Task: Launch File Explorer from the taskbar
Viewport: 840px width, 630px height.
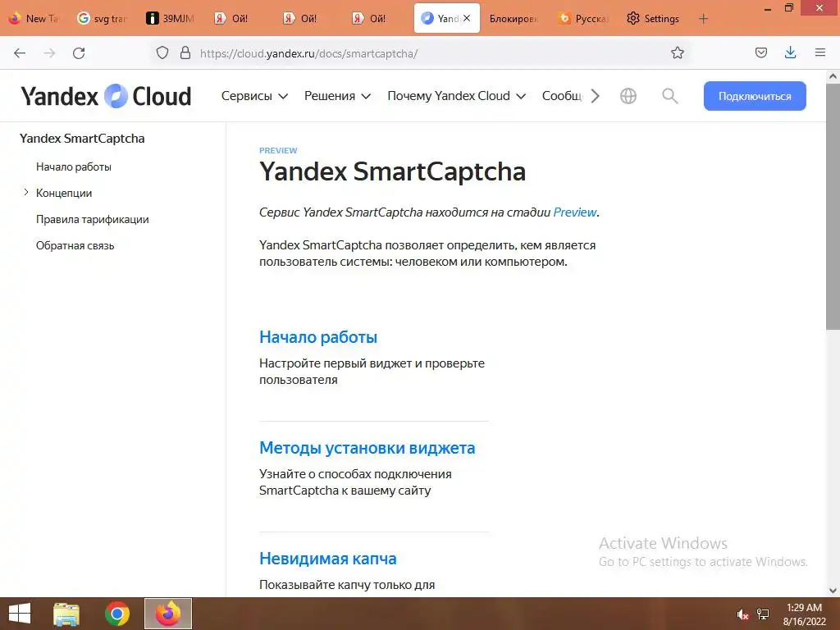Action: 66,614
